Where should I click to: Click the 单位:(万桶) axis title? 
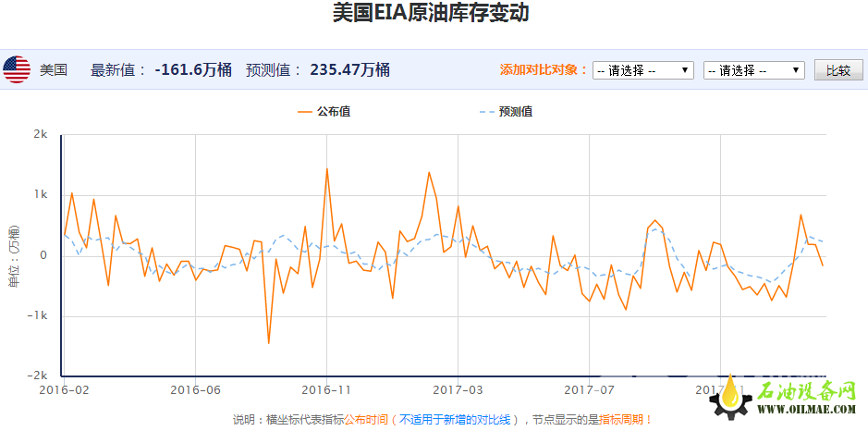(14, 255)
